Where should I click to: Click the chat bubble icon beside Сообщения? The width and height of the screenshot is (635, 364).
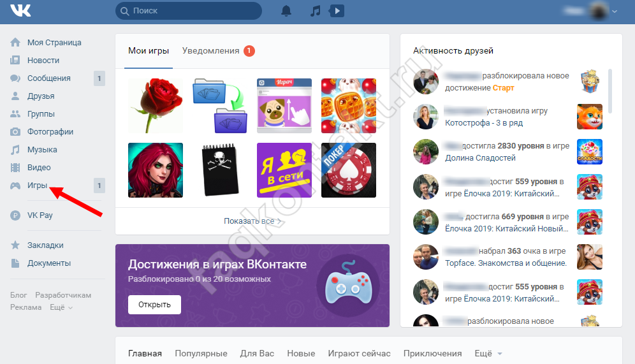15,78
